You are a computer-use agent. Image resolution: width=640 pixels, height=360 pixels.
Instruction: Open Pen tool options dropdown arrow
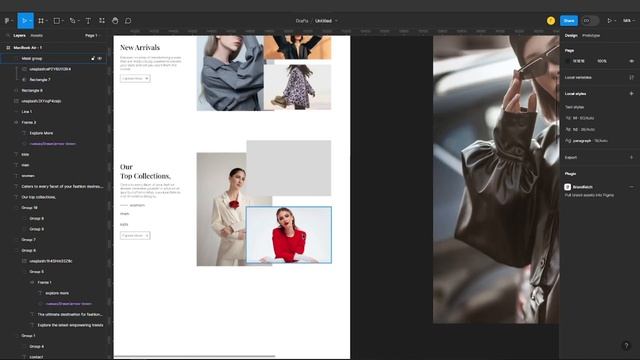point(78,20)
